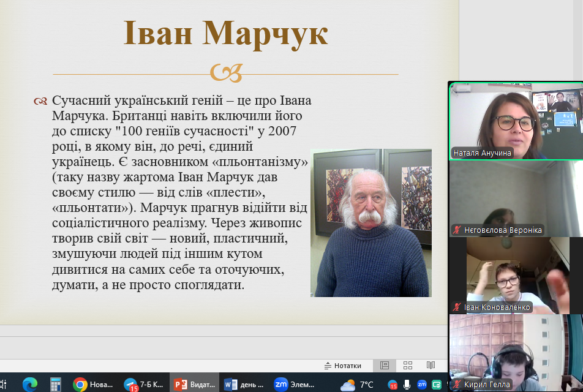Switch to Reading view icon
Viewport: 583px width, 392px height.
click(x=431, y=366)
